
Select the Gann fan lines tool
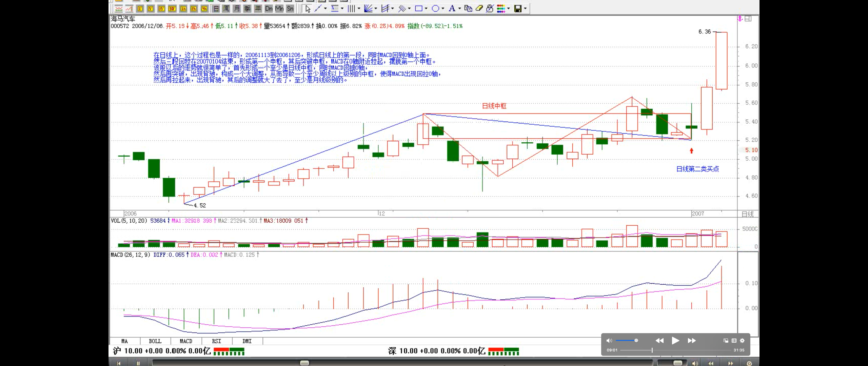point(368,9)
